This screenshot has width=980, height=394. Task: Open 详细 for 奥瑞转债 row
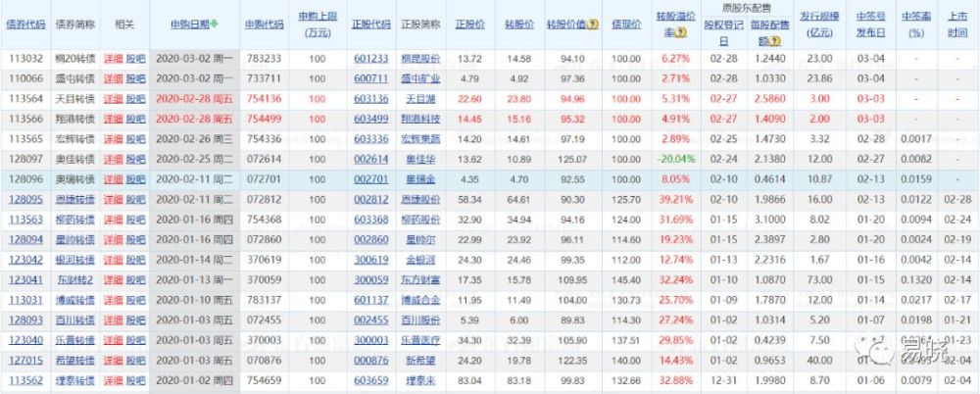113,179
